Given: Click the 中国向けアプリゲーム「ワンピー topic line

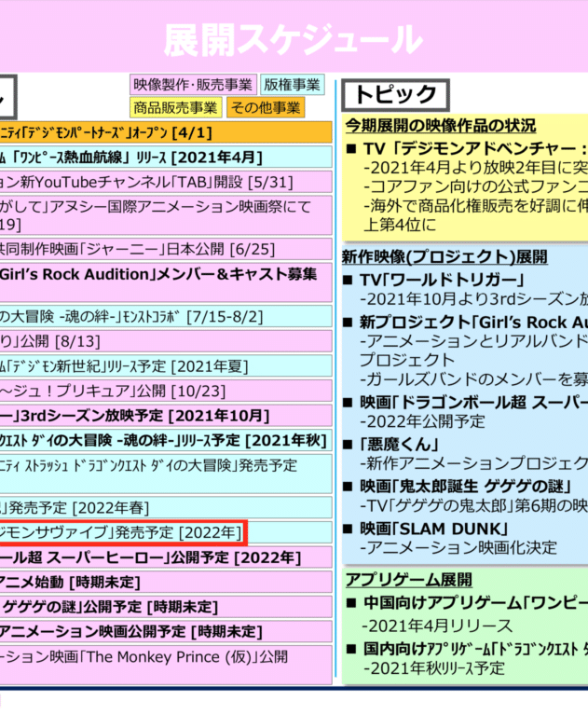Looking at the screenshot, I should click(x=475, y=603).
